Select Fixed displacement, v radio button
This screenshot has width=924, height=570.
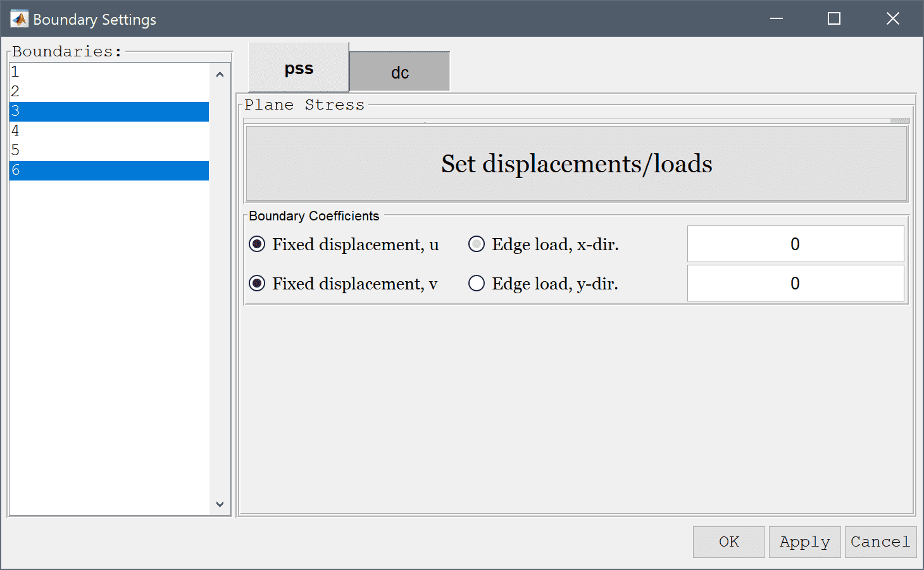click(257, 284)
